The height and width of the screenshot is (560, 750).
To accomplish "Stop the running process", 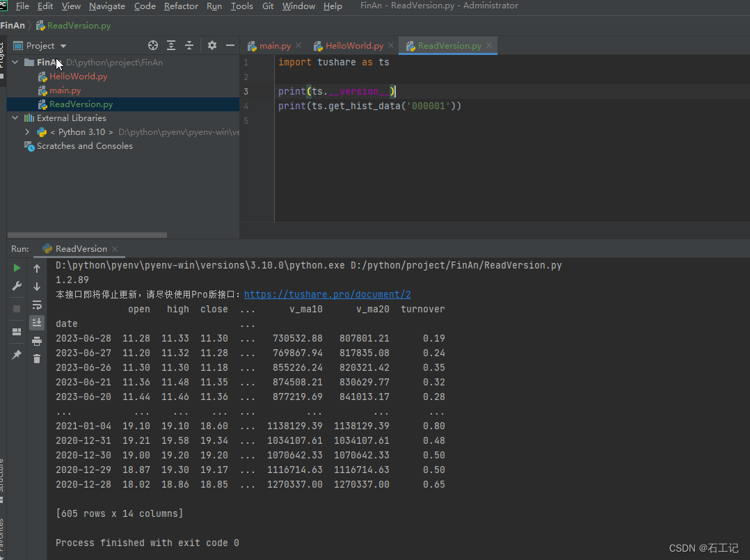I will coord(17,309).
